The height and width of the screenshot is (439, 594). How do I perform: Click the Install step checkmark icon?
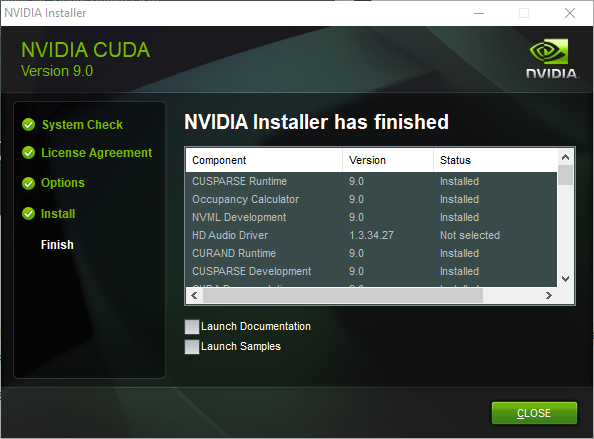pyautogui.click(x=28, y=214)
